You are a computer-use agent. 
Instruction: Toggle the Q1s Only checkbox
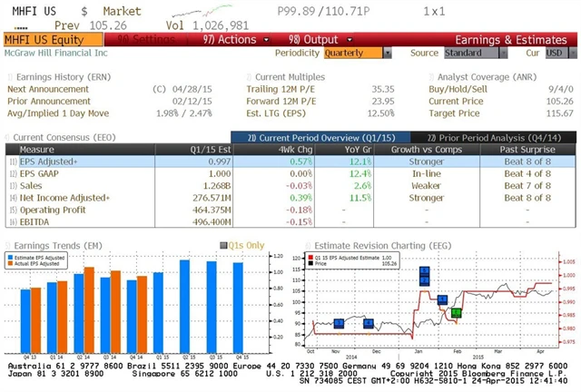coord(224,244)
